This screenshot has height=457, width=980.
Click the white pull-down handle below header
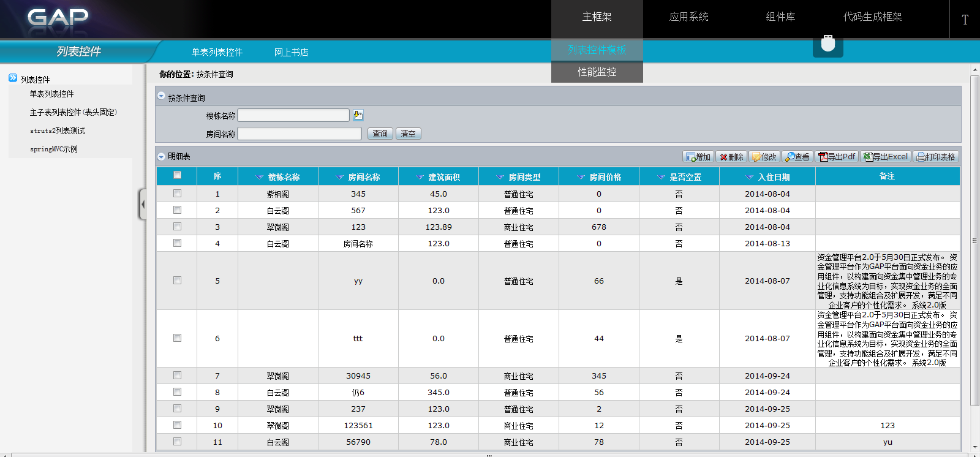pos(828,44)
